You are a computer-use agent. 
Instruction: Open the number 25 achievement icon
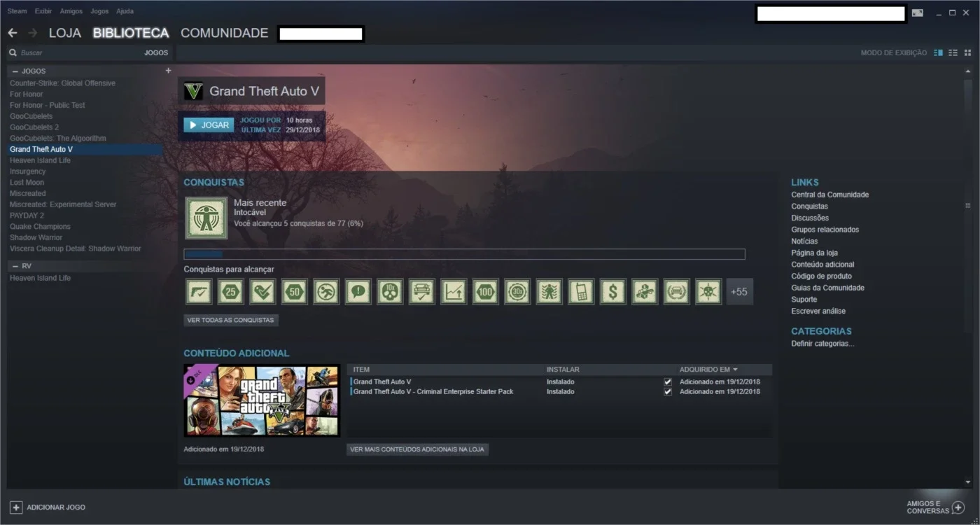[230, 292]
